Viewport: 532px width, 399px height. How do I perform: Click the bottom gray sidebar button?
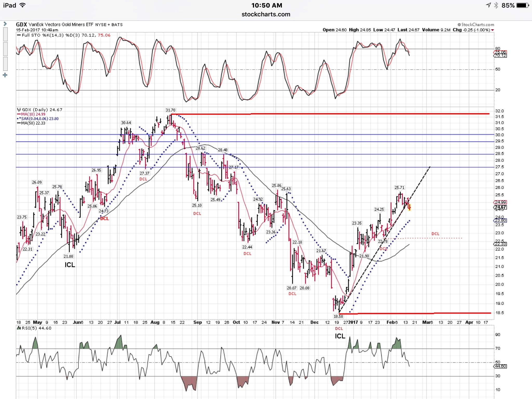(5, 64)
